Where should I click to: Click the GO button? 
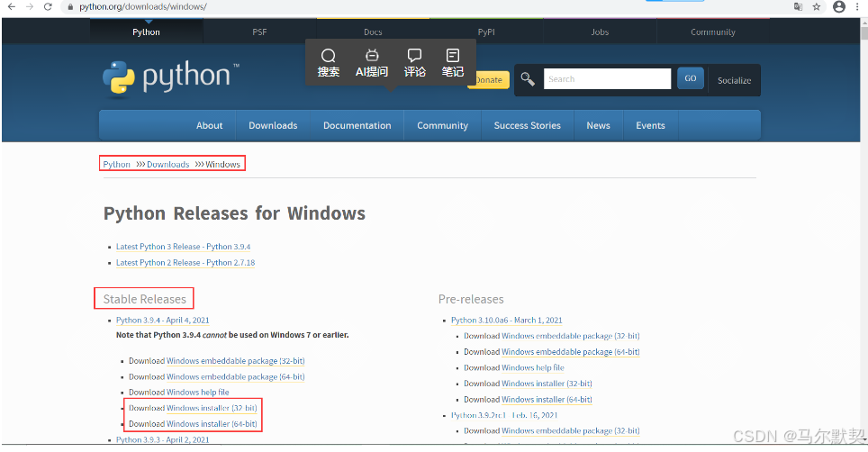click(x=691, y=78)
